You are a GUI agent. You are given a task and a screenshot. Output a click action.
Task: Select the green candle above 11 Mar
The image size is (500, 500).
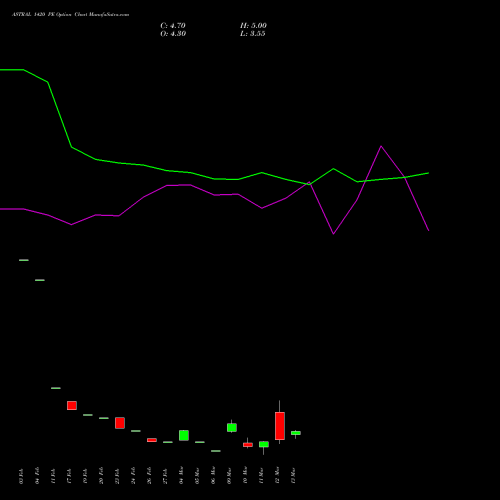pos(264,444)
